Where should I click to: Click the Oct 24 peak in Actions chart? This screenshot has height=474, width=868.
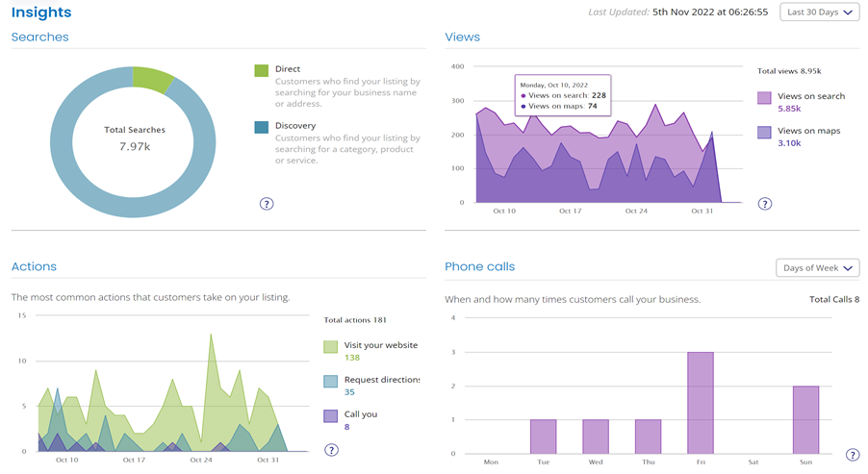(211, 336)
